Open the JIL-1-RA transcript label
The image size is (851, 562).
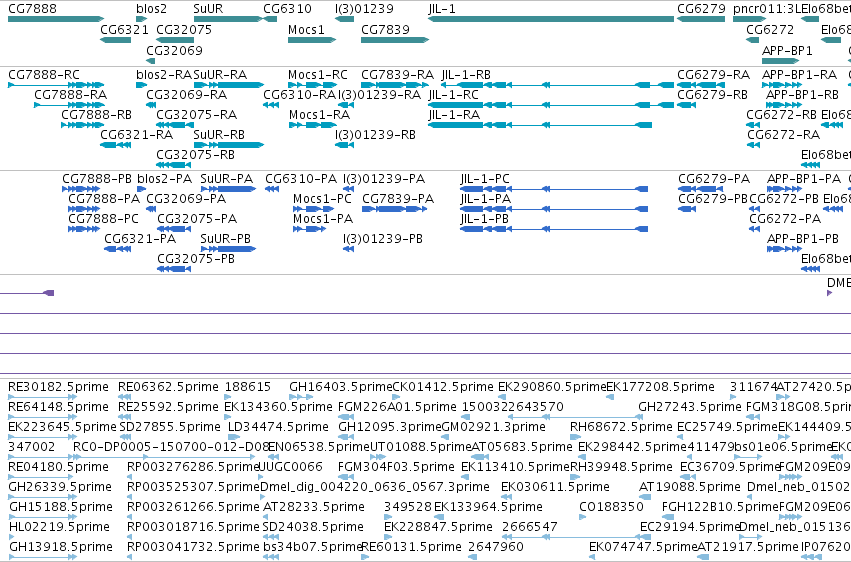pyautogui.click(x=454, y=114)
